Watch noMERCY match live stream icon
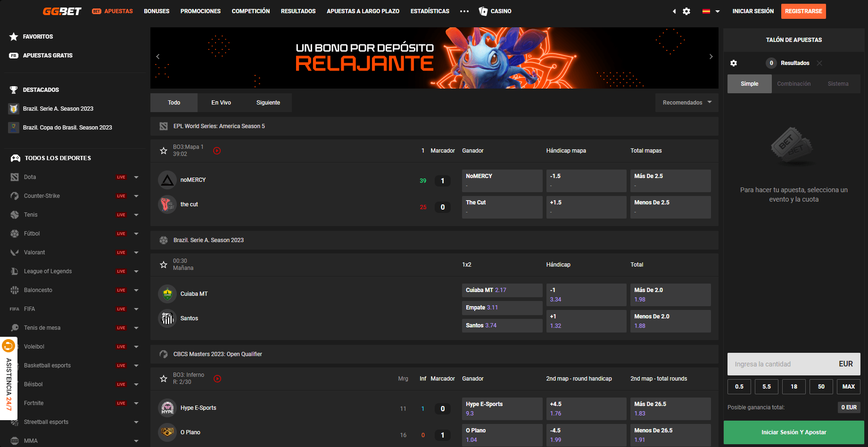868x447 pixels. (217, 151)
